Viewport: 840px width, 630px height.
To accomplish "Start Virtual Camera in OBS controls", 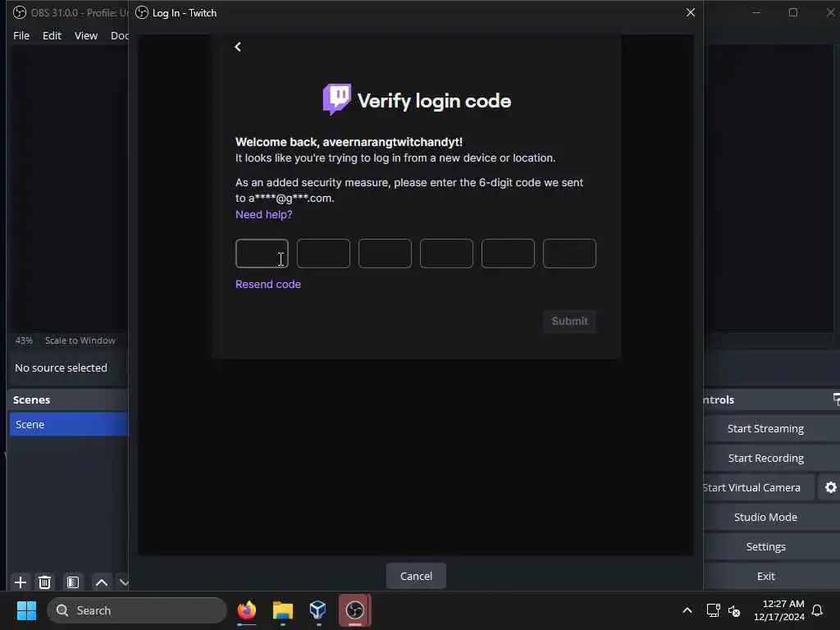I will pyautogui.click(x=758, y=487).
